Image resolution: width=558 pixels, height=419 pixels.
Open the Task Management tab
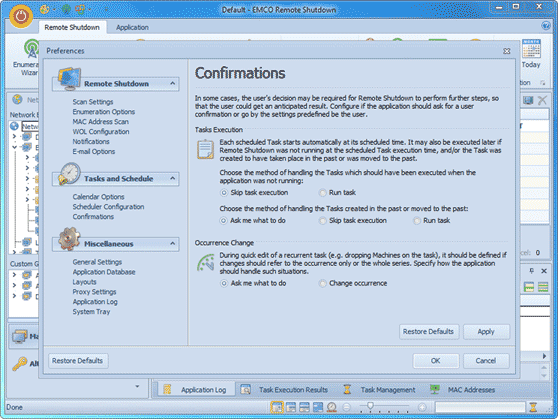379,390
